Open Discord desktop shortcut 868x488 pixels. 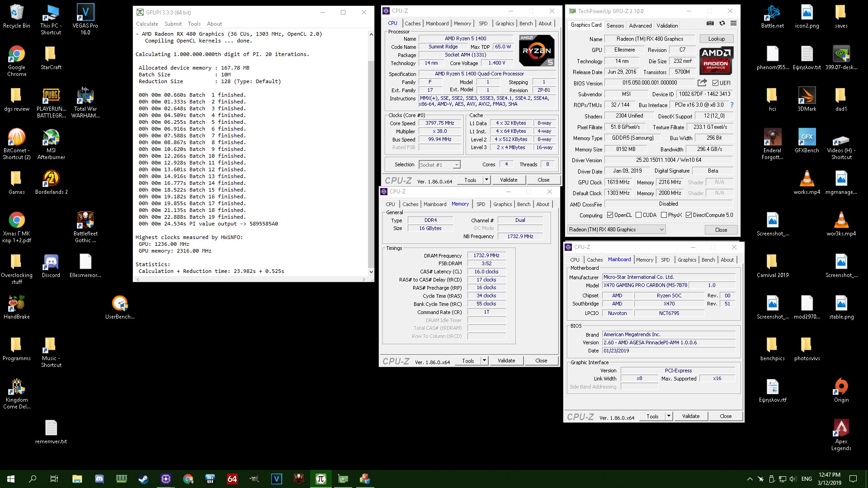[51, 266]
